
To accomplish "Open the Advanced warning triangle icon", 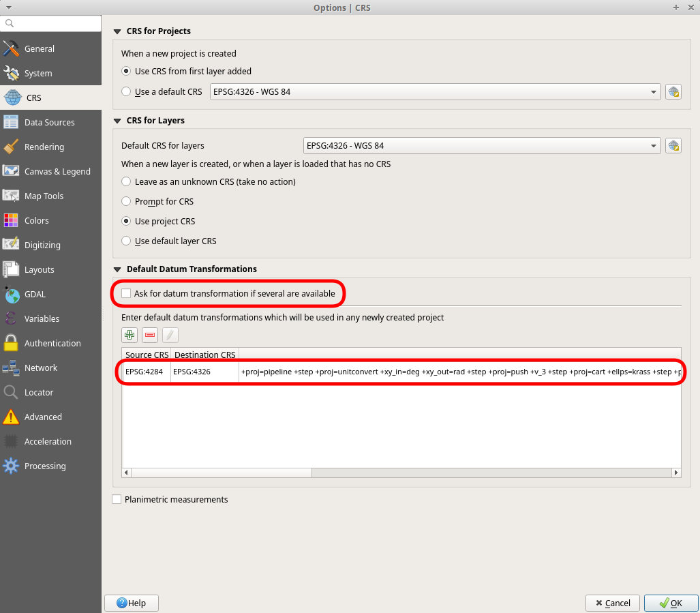I will 11,417.
